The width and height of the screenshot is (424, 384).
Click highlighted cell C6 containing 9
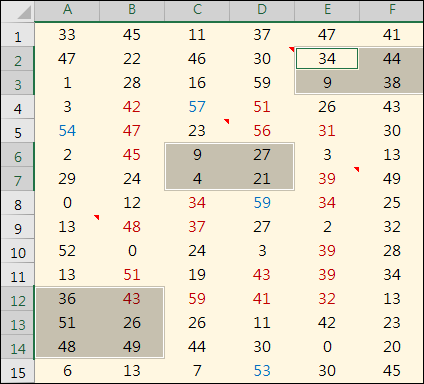pos(197,155)
